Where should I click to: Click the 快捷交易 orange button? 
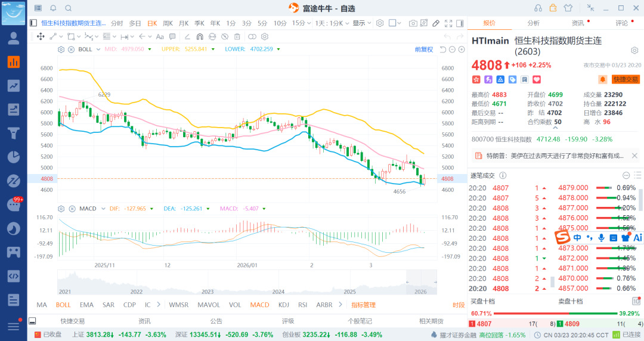[626, 79]
